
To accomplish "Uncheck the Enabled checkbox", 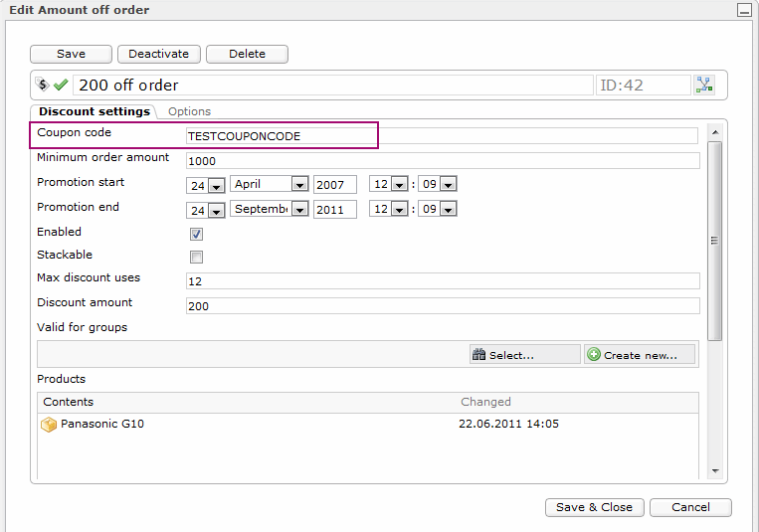I will click(196, 235).
